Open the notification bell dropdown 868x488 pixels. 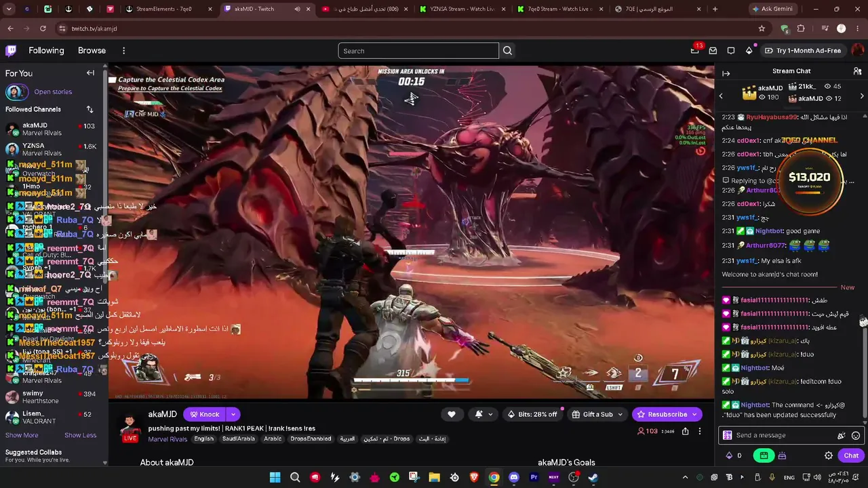coord(482,414)
